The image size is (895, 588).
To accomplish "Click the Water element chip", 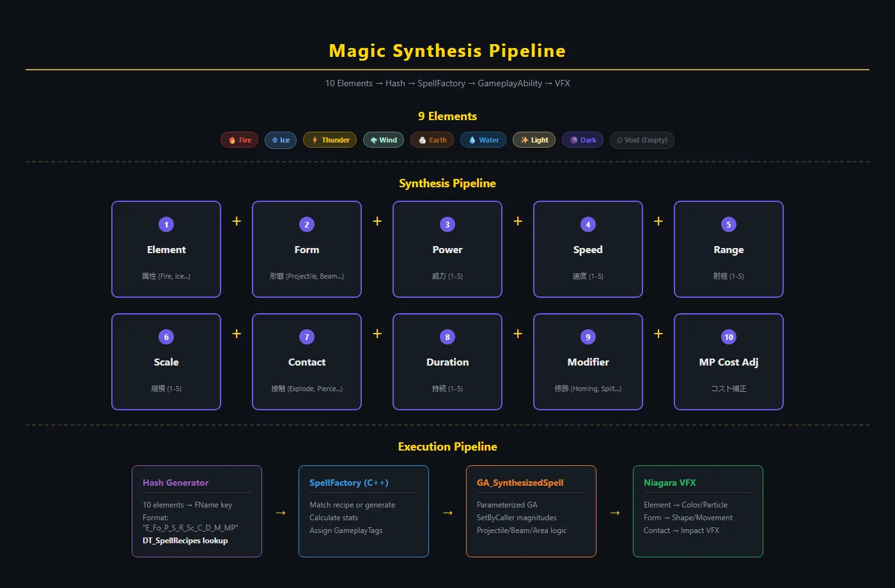I will 483,140.
